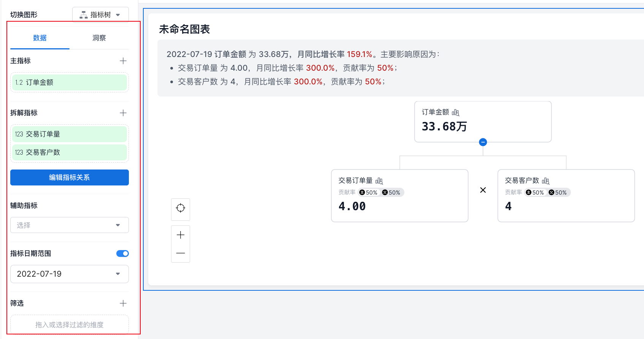
Task: Zoom in on the metric tree canvas
Action: pos(181,235)
